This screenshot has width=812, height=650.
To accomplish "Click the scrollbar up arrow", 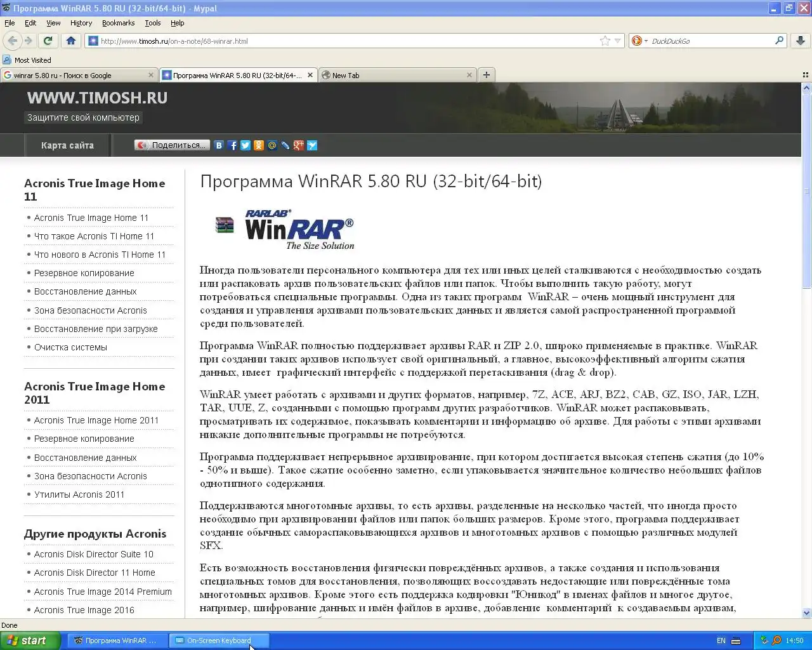I will [x=807, y=88].
